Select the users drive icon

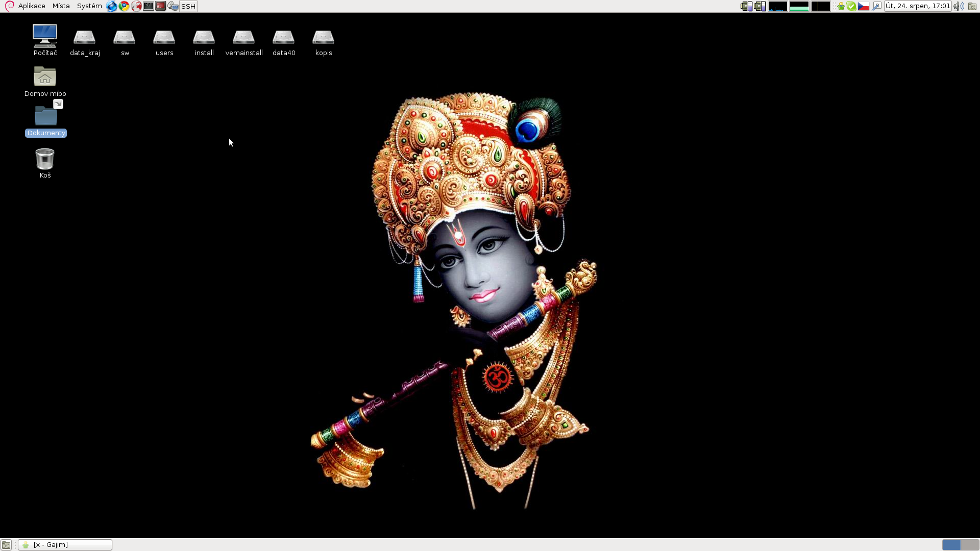pyautogui.click(x=164, y=43)
